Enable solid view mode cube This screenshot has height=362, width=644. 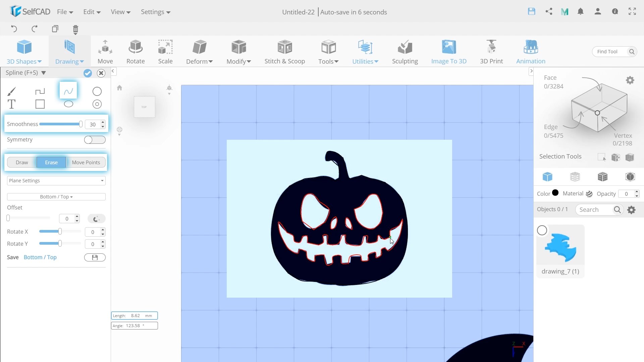click(x=547, y=177)
